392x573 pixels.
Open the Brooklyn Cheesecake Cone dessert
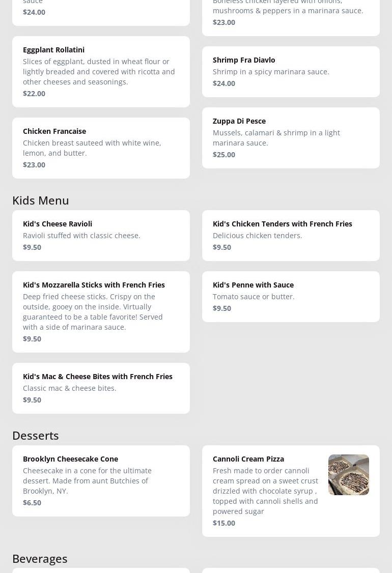pyautogui.click(x=101, y=480)
